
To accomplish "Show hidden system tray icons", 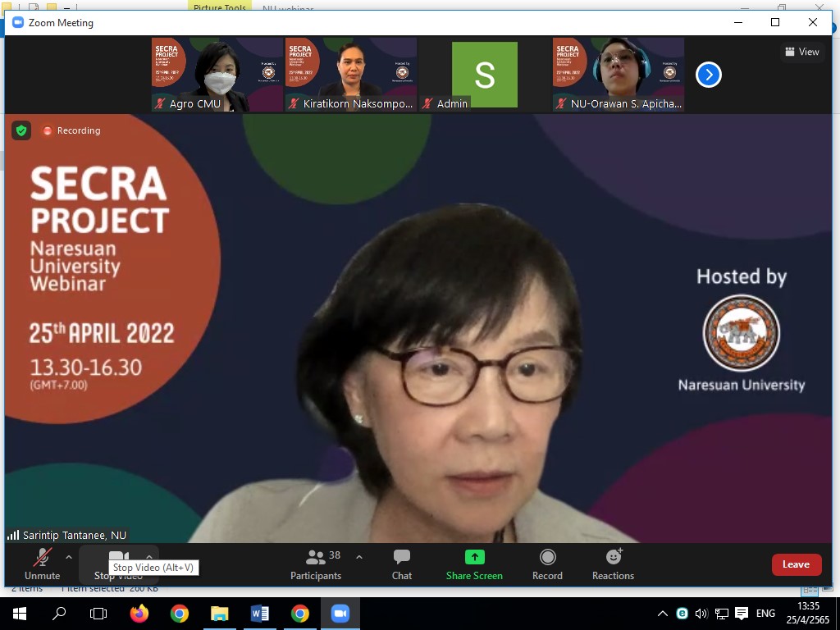I will (663, 614).
